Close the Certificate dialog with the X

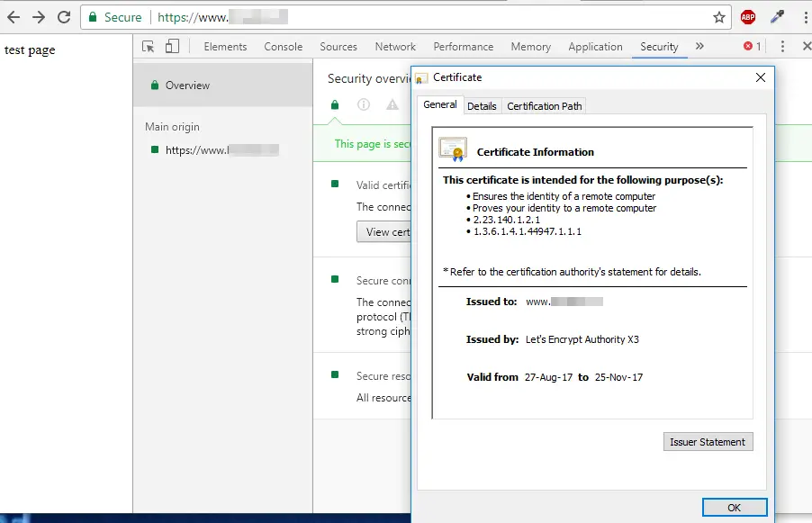tap(760, 77)
